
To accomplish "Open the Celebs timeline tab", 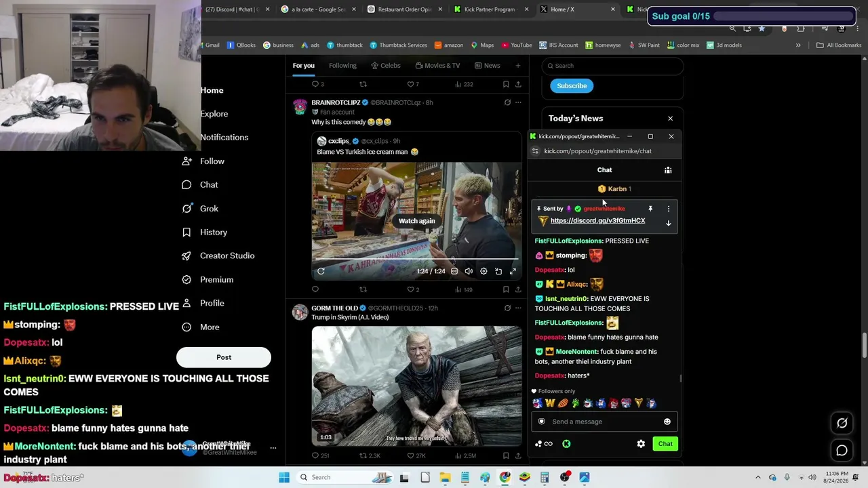I will coord(386,66).
